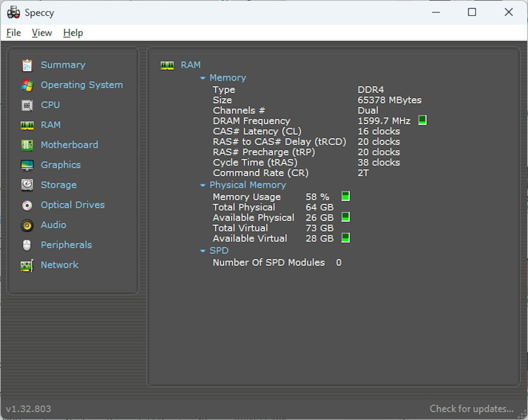
Task: Select the Storage hard drive icon
Action: coord(27,185)
